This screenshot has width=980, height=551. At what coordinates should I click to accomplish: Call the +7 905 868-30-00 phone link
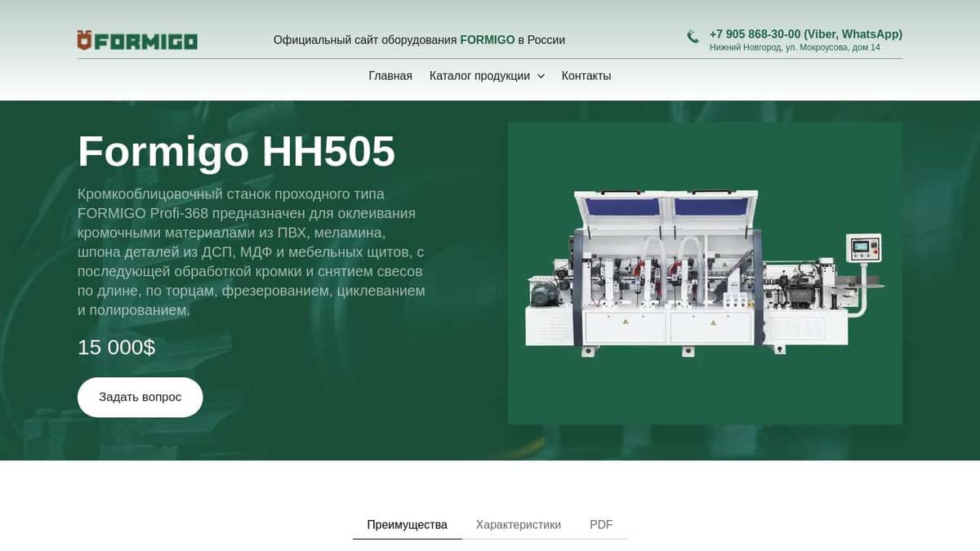[756, 34]
